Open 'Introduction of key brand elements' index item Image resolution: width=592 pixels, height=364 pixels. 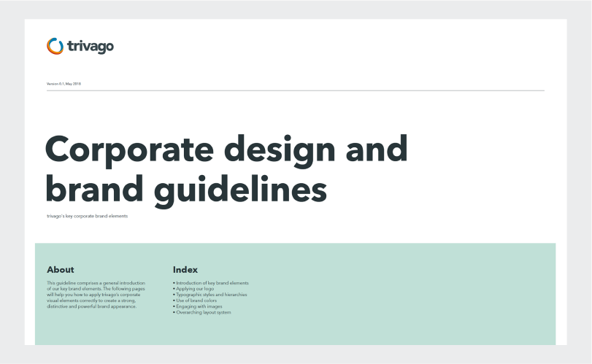(211, 283)
